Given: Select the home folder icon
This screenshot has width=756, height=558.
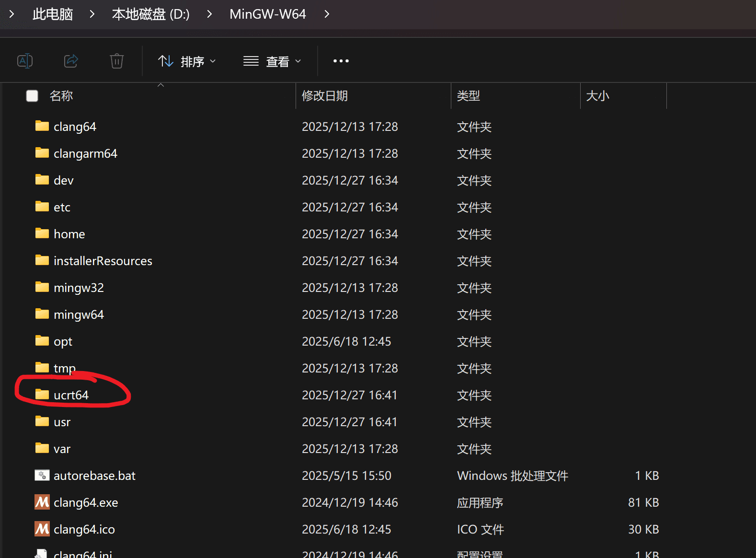Looking at the screenshot, I should 42,233.
